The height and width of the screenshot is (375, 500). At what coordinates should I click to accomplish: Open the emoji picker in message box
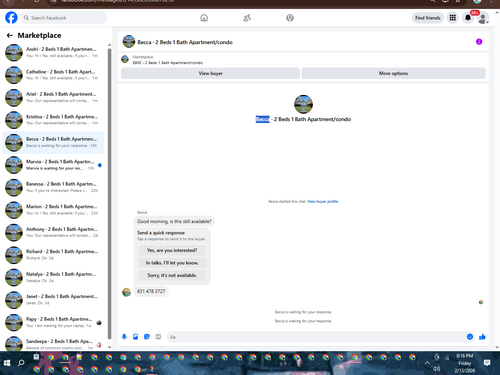pyautogui.click(x=470, y=337)
